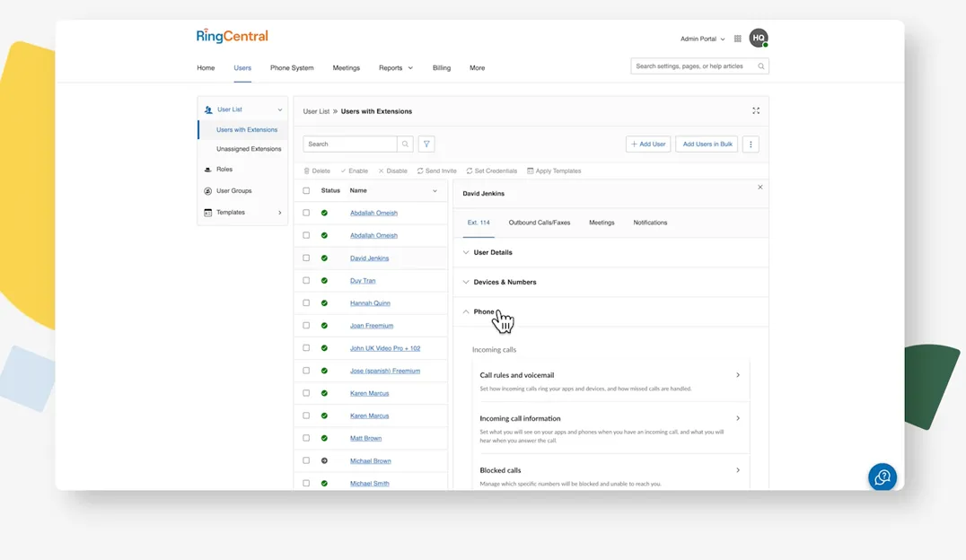Expand the Devices & Numbers section
Screen dimensions: 966x560
504,282
